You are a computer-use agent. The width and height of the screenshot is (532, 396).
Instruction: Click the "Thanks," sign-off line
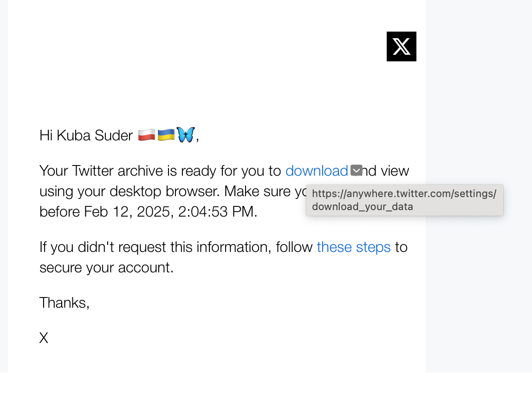[64, 303]
